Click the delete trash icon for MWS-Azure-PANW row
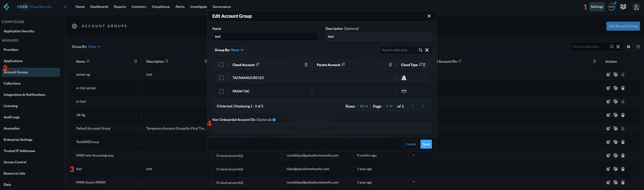This screenshot has height=190, width=644. click(x=623, y=182)
